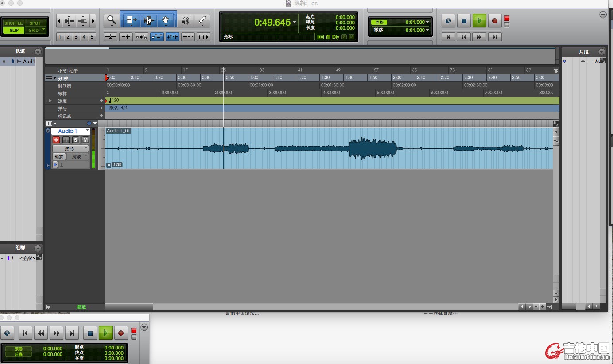This screenshot has height=364, width=613.
Task: Mute the Audio 1 track
Action: pyautogui.click(x=85, y=140)
